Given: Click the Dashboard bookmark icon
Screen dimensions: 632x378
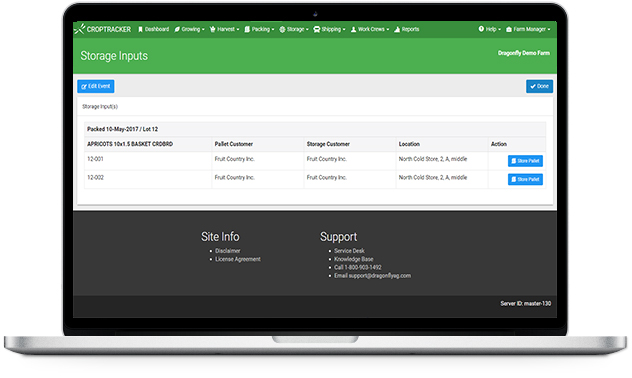Looking at the screenshot, I should (140, 29).
